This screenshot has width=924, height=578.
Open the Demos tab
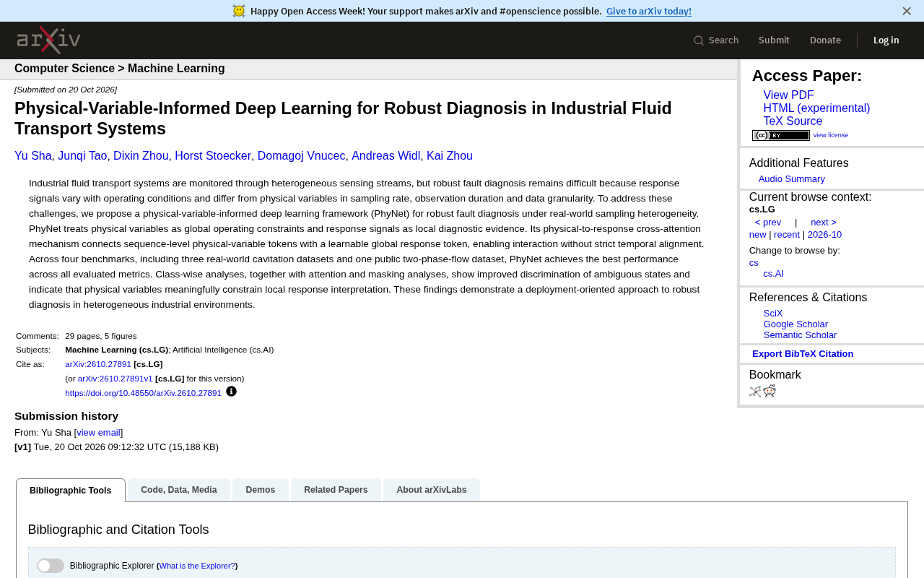point(261,490)
